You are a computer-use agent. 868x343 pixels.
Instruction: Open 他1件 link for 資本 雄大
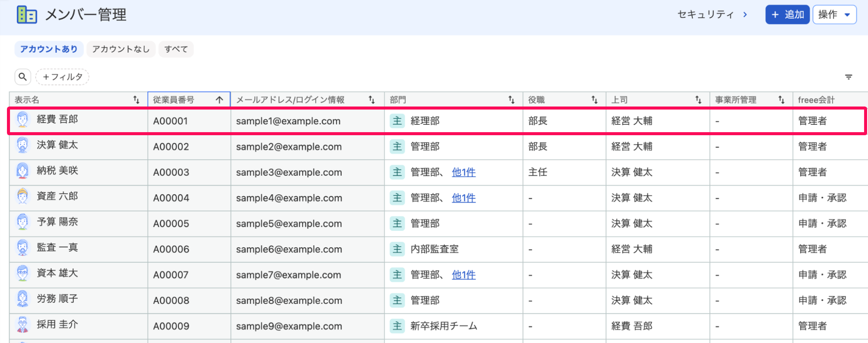point(464,275)
